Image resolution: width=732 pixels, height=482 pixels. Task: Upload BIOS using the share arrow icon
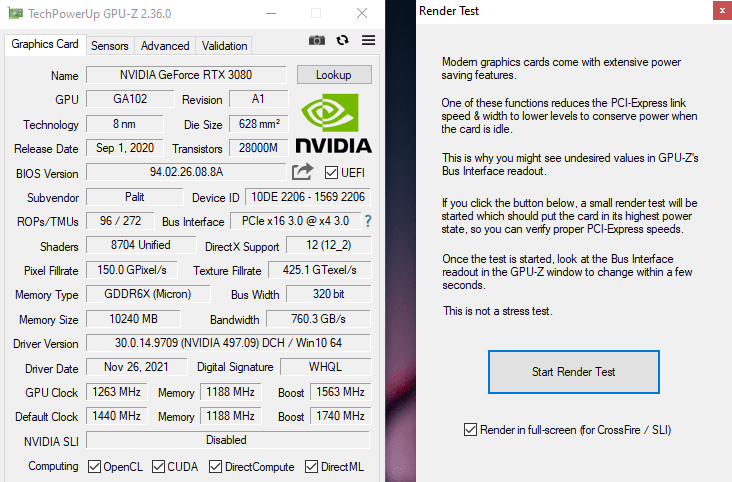302,172
